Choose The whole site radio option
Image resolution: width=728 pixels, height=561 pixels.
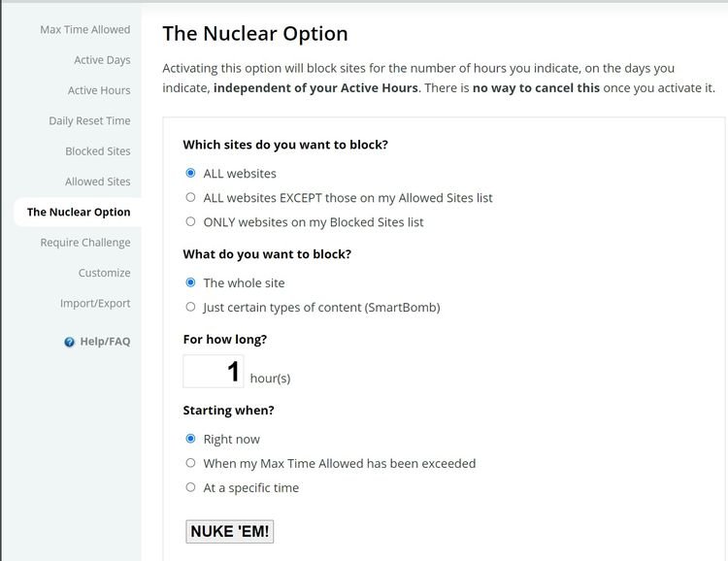pos(190,283)
